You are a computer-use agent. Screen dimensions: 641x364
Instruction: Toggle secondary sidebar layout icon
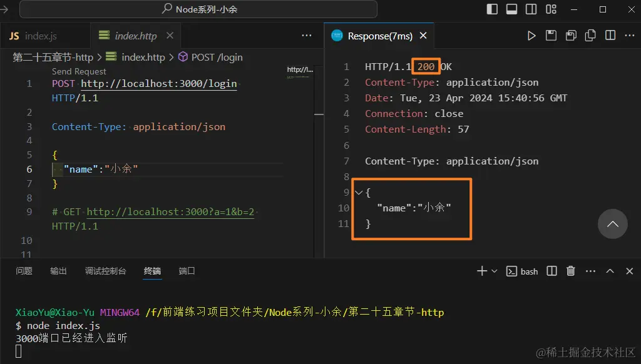531,9
